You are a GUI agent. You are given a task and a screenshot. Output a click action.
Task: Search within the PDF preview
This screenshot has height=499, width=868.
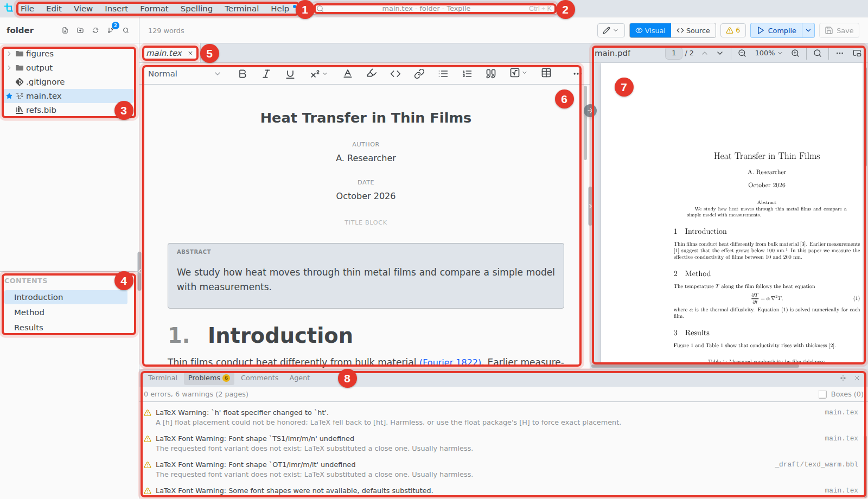pos(818,53)
